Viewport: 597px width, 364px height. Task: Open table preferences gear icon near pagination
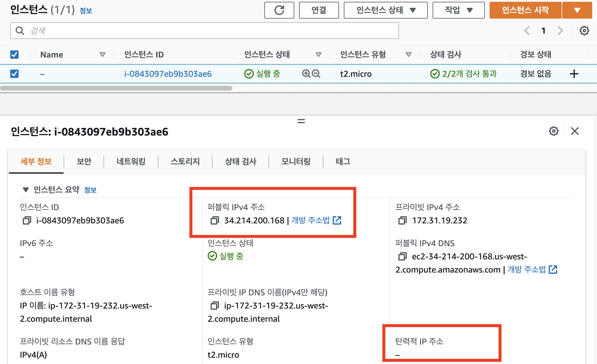[584, 31]
